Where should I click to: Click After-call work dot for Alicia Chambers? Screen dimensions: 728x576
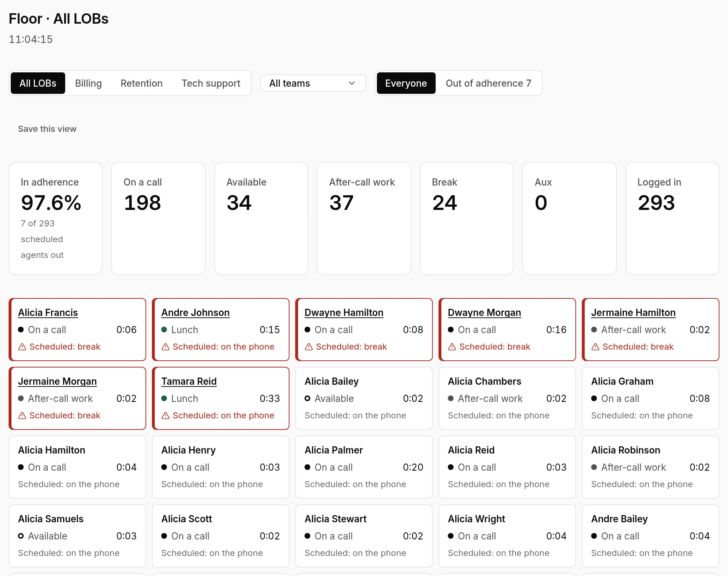(x=451, y=398)
